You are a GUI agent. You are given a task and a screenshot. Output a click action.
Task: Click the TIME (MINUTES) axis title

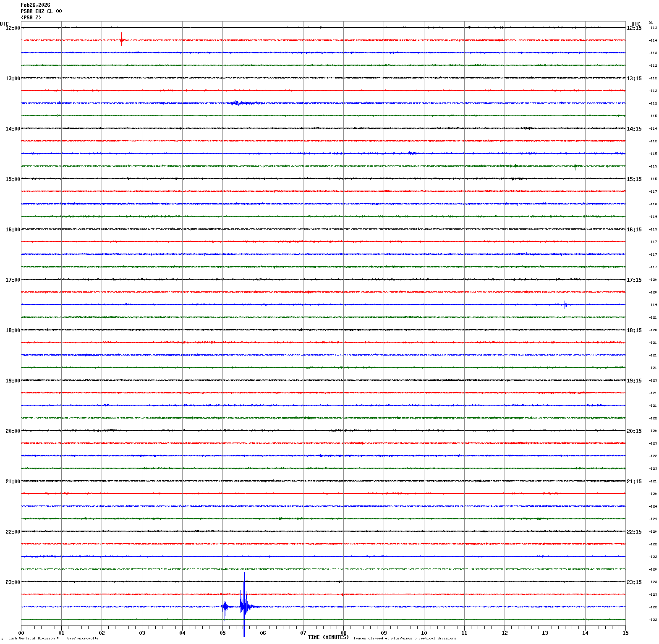point(328,637)
